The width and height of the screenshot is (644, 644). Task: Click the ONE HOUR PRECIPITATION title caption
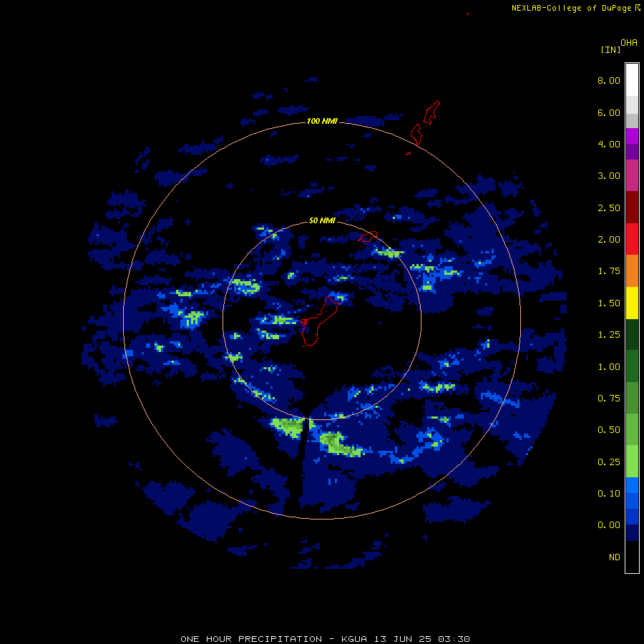click(325, 639)
